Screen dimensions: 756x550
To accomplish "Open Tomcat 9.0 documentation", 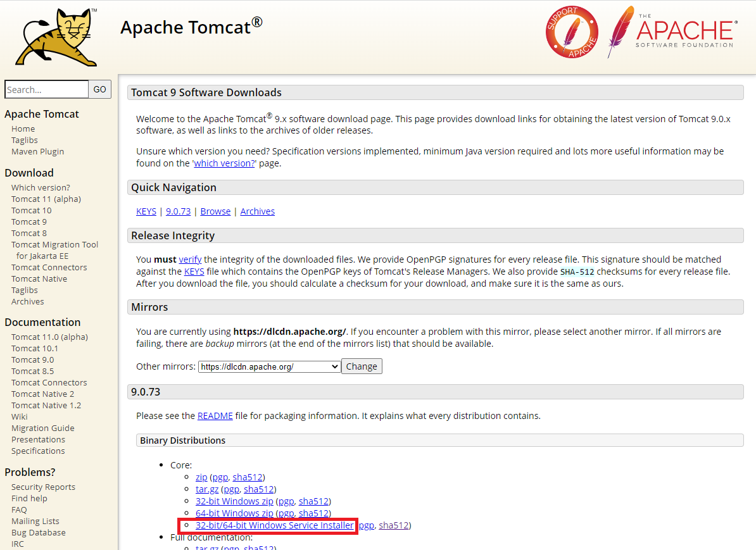I will pos(33,359).
